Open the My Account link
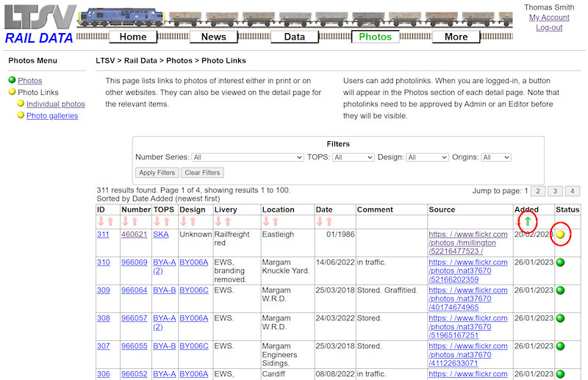Screen dimensions: 588x380 coord(549,17)
